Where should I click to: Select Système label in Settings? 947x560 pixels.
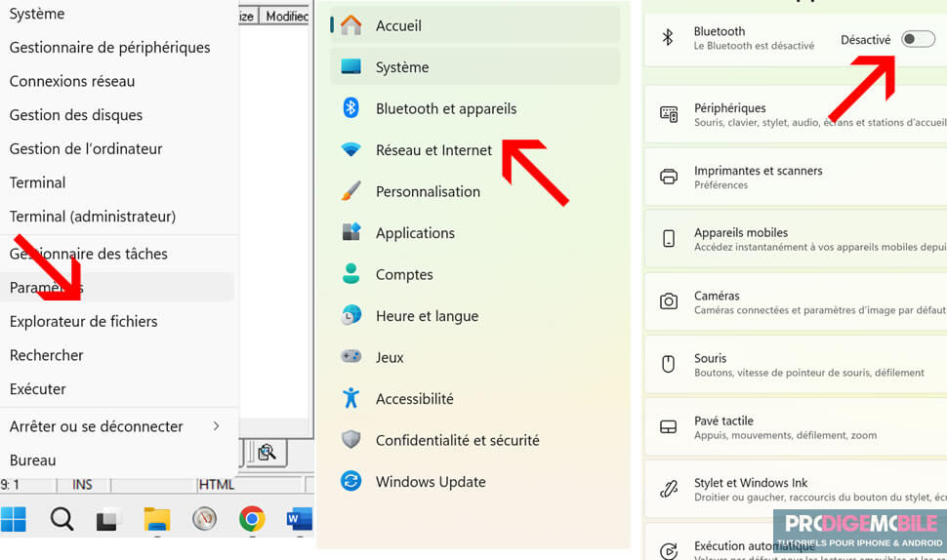tap(402, 67)
